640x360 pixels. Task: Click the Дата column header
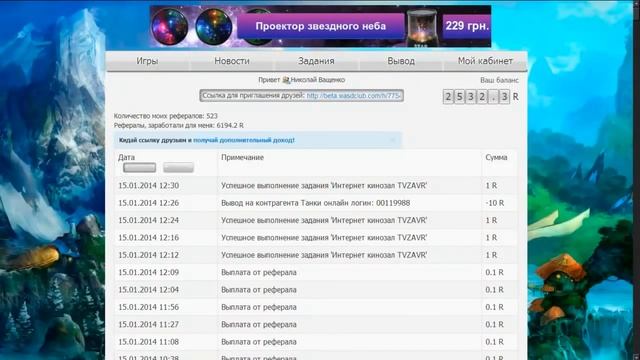point(127,158)
